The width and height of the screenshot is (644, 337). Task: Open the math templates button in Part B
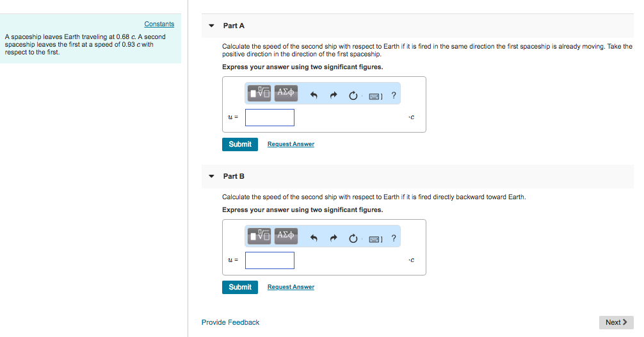pyautogui.click(x=260, y=236)
